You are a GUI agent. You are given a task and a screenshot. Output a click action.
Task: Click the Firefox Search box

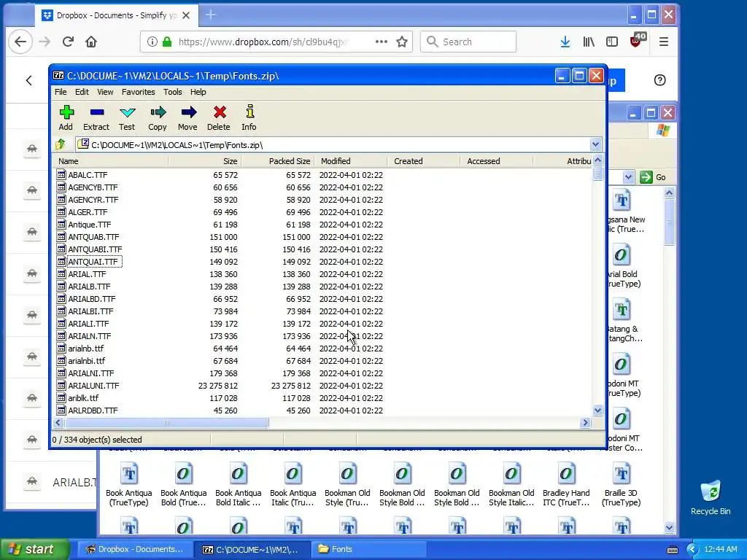click(x=468, y=42)
